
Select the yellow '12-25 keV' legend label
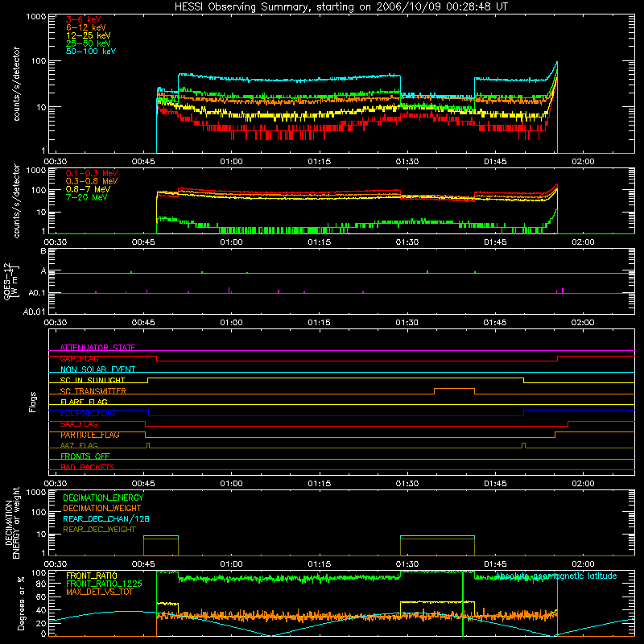point(89,35)
